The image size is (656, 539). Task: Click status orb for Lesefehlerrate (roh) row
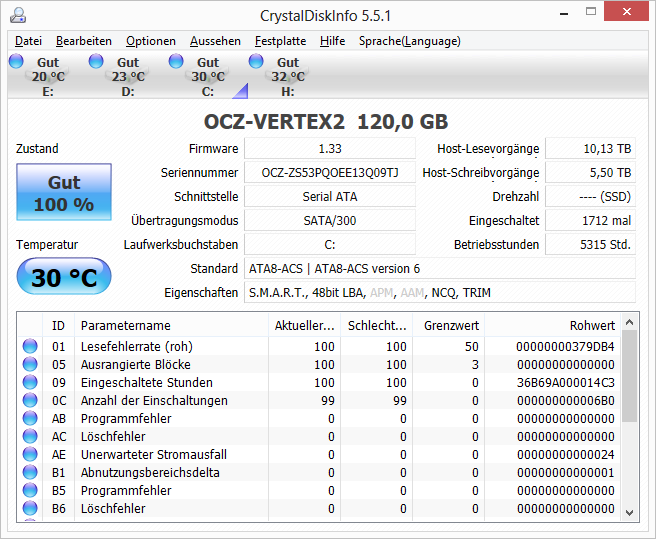(30, 346)
